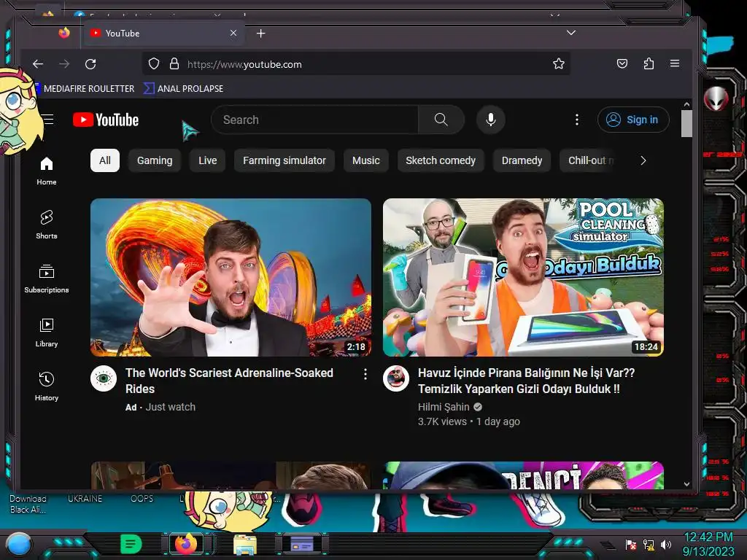Click the page scrollbar thumb
This screenshot has width=747, height=560.
point(686,123)
